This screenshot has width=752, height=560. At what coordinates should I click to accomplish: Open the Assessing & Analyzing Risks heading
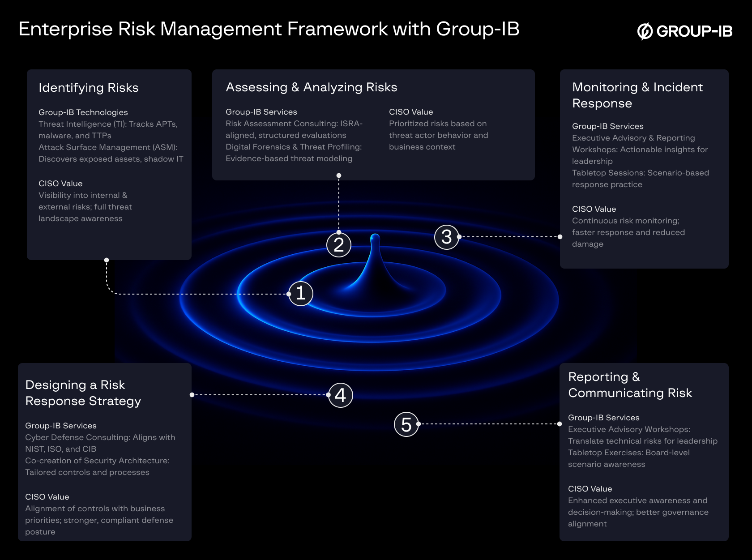(x=311, y=87)
